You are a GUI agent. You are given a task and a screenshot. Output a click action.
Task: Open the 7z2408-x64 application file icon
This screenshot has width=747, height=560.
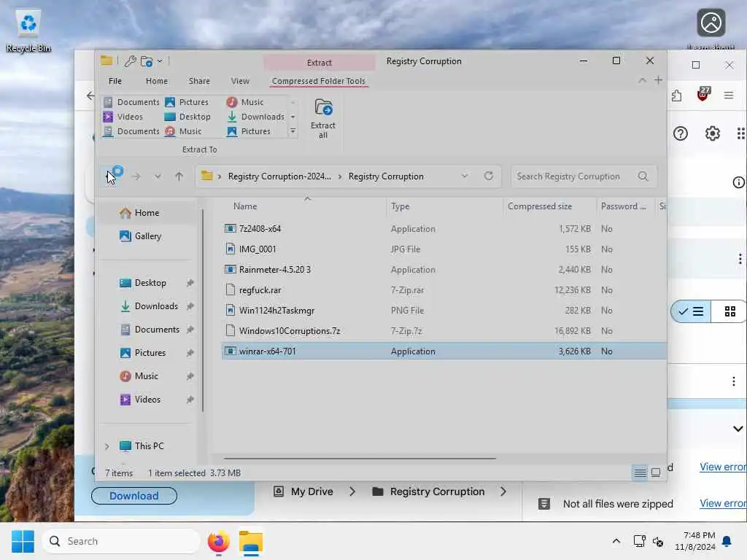[x=230, y=228]
